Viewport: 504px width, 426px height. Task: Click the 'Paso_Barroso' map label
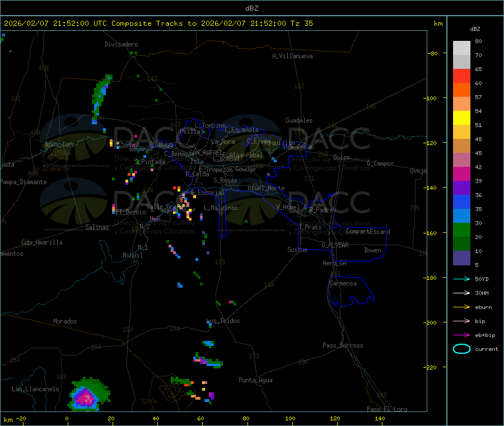pos(343,345)
